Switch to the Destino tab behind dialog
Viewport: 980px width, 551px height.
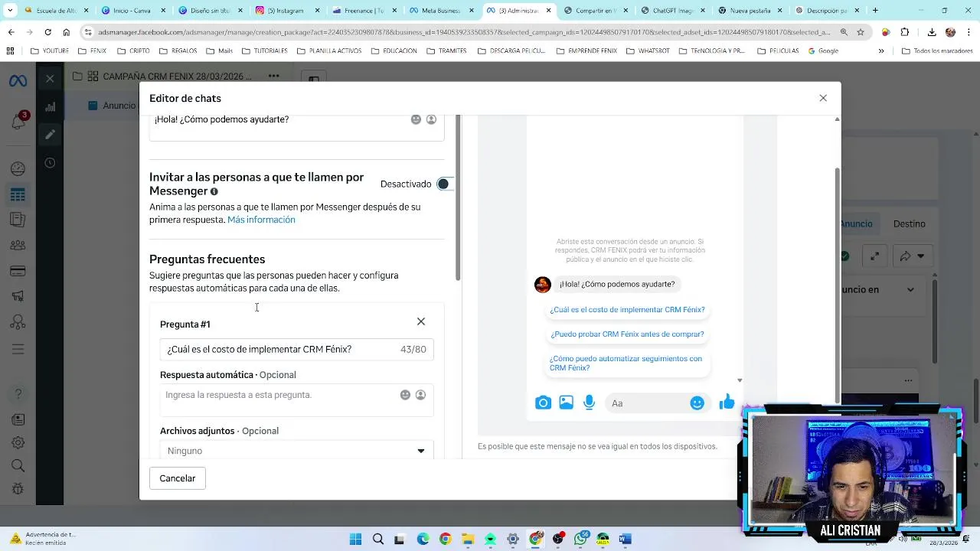click(910, 224)
